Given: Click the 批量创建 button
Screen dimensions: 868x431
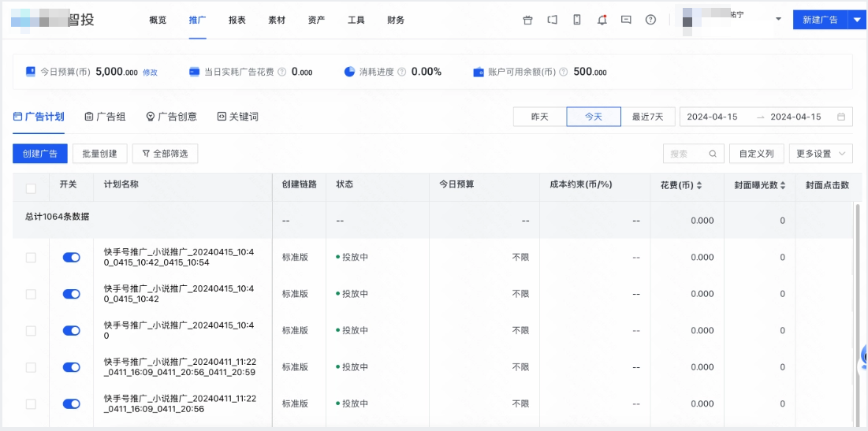Looking at the screenshot, I should (99, 154).
